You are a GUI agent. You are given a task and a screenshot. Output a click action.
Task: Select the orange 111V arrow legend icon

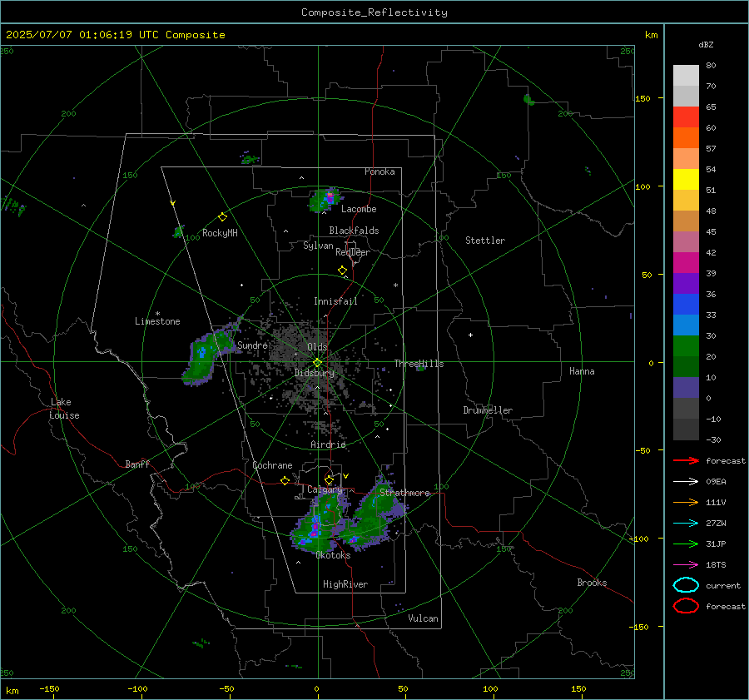point(686,502)
